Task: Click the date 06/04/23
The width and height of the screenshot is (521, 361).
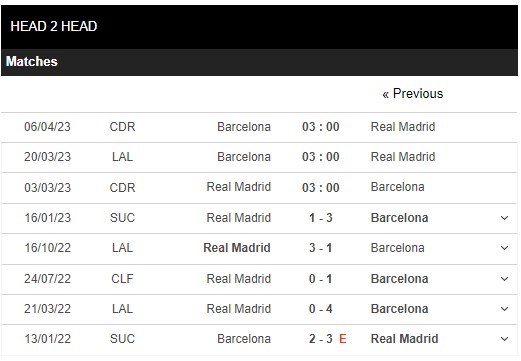Action: (x=47, y=127)
